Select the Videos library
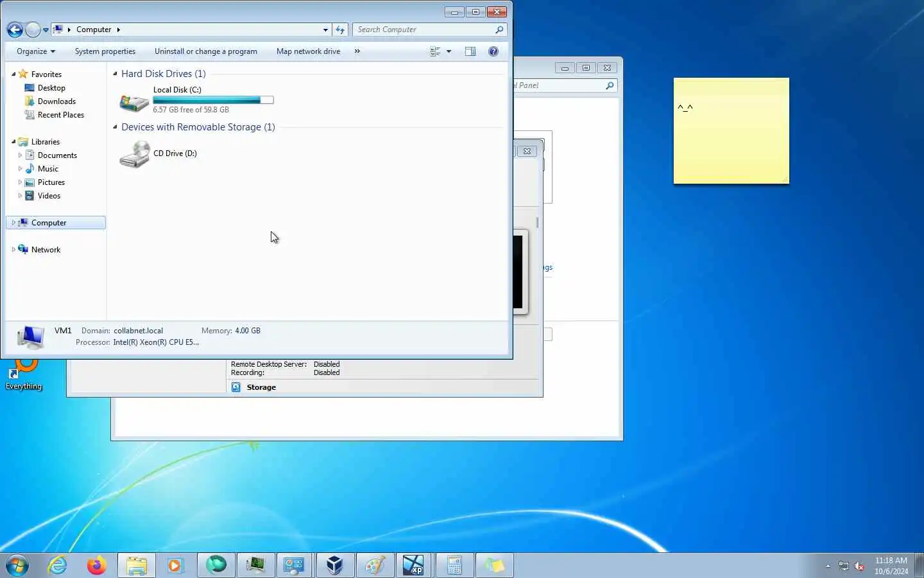 [x=49, y=196]
